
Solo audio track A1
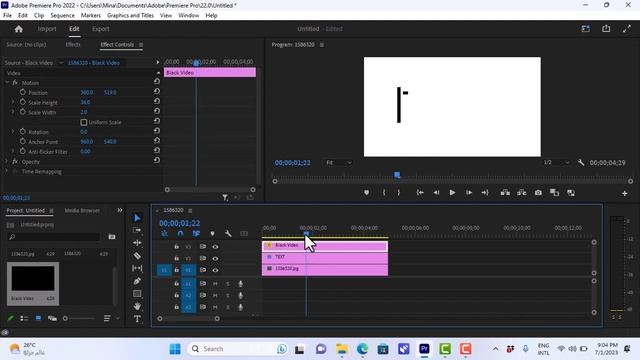pos(228,284)
